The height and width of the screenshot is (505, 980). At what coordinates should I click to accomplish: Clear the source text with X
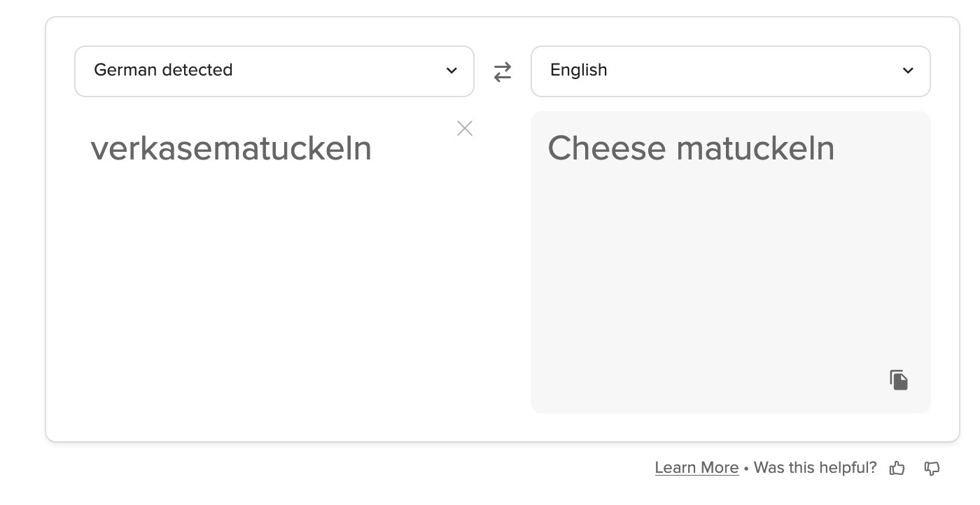(x=465, y=129)
